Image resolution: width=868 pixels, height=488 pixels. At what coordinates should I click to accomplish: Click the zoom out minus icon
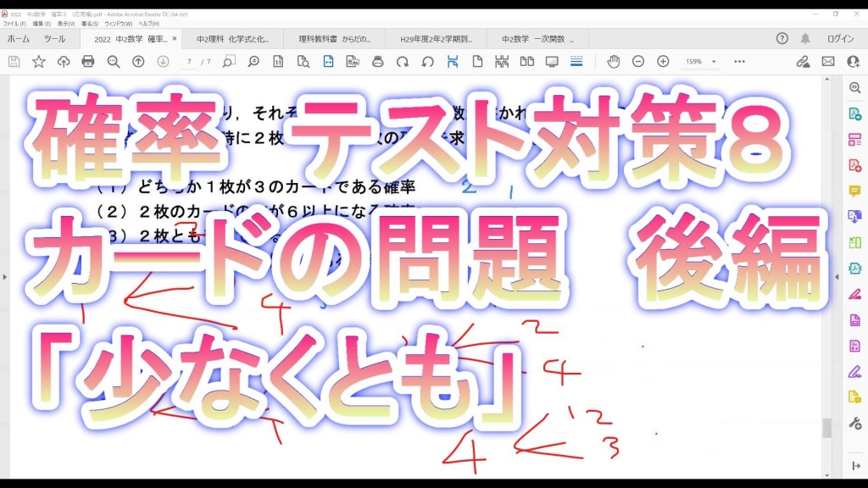[x=638, y=62]
